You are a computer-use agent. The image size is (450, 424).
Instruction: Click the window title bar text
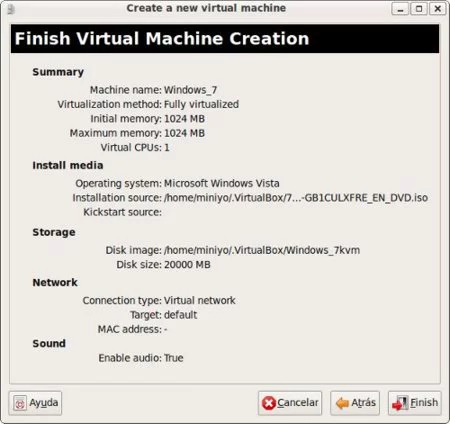click(x=206, y=8)
